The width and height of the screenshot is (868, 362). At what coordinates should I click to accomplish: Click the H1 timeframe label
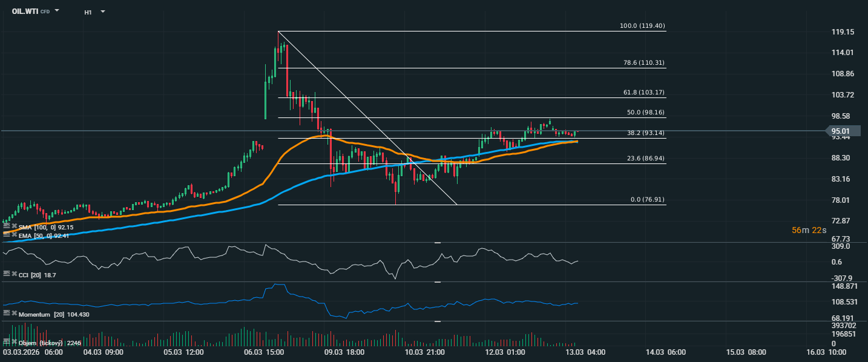(x=88, y=12)
